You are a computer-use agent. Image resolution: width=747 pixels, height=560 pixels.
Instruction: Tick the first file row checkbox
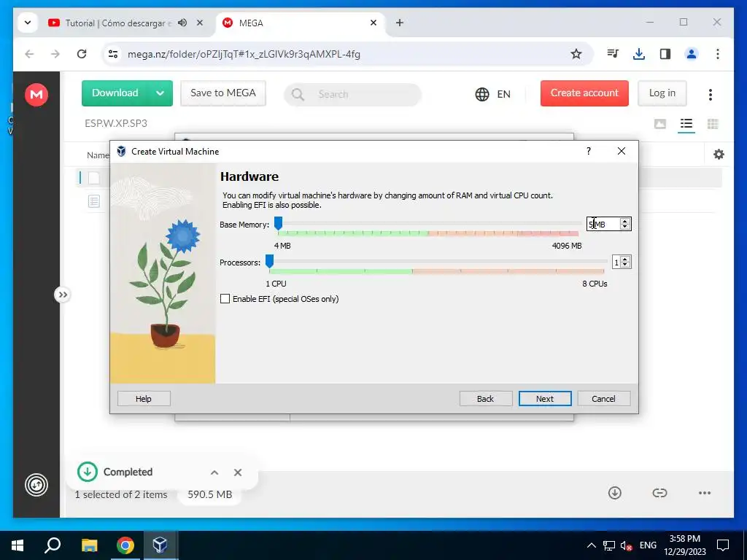94,178
